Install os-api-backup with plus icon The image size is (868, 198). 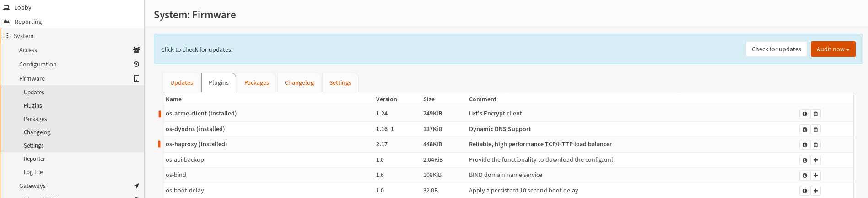click(815, 160)
